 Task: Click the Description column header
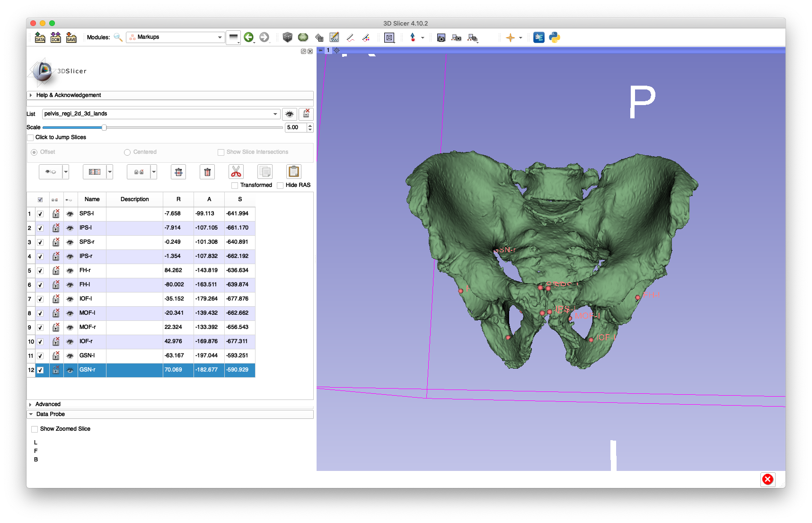135,199
